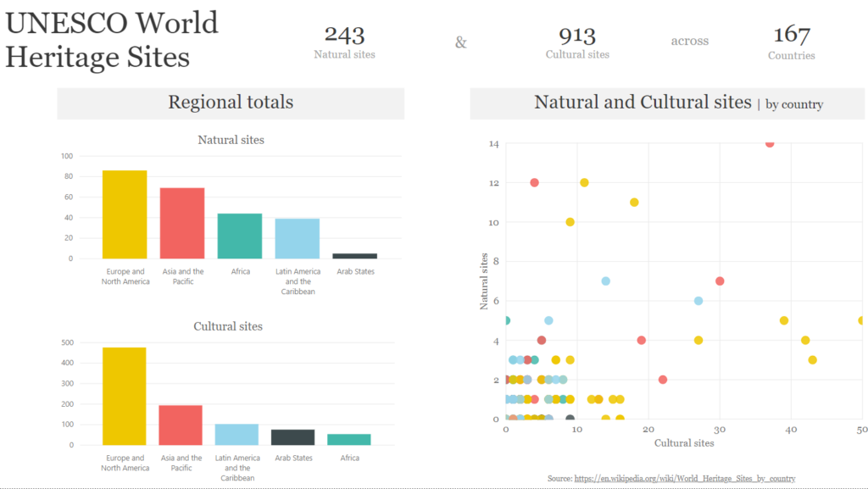Select the light blue scatter point at 7 natural sites
Image resolution: width=868 pixels, height=489 pixels.
pyautogui.click(x=605, y=281)
